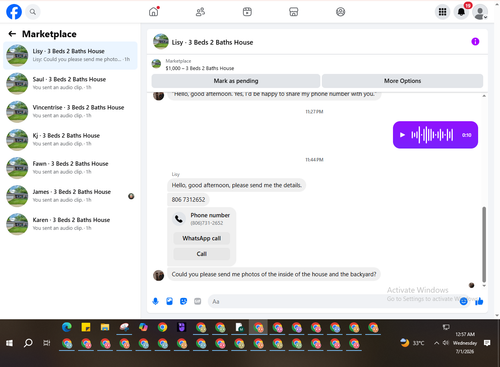
Task: Select the Saul conversation
Action: 70,83
